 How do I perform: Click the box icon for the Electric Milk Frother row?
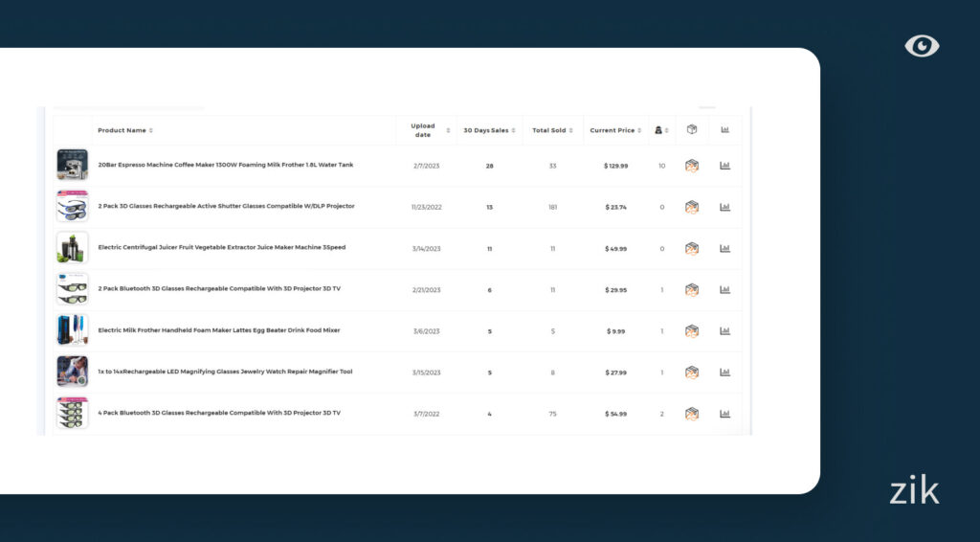692,331
